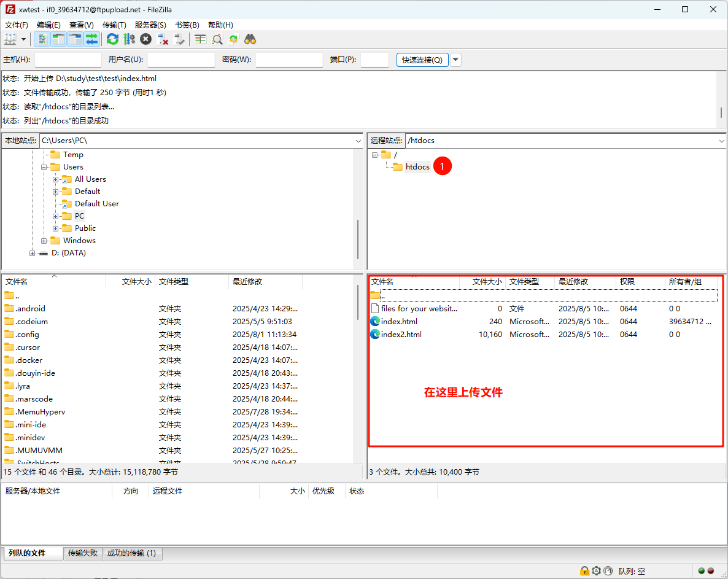Toggle the transfer queue display
728x579 pixels.
[91, 39]
